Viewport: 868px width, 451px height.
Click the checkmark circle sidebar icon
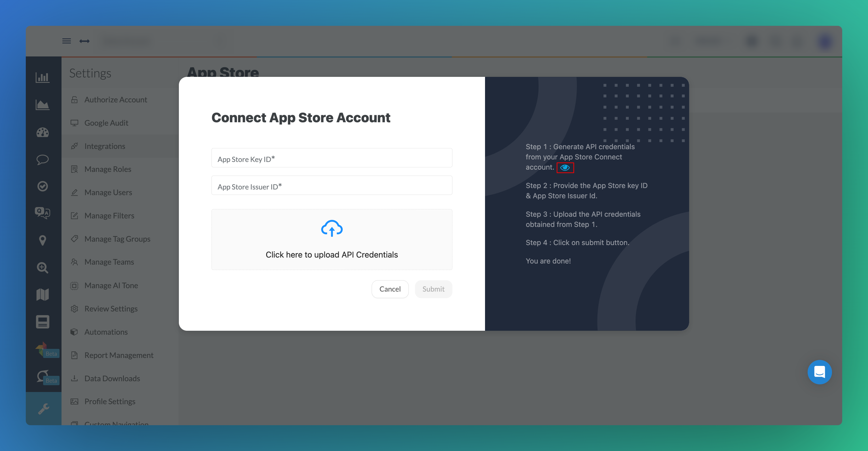pos(43,186)
